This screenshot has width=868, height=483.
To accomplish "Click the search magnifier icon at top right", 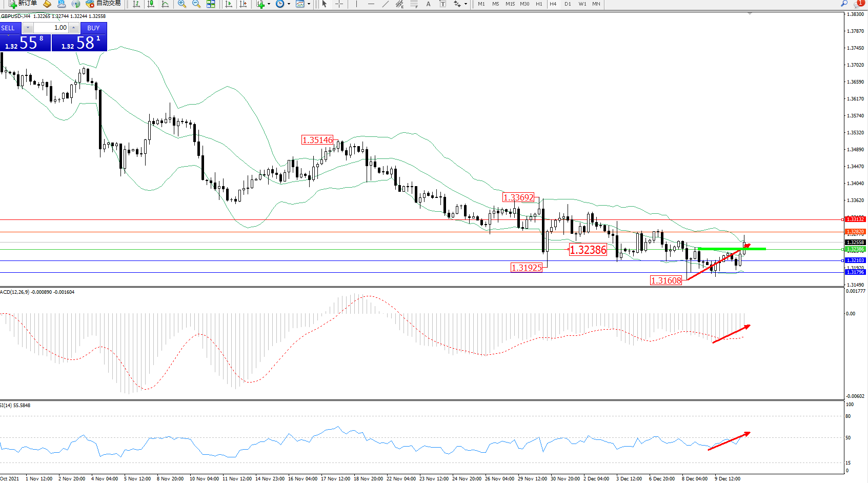I will tap(844, 4).
